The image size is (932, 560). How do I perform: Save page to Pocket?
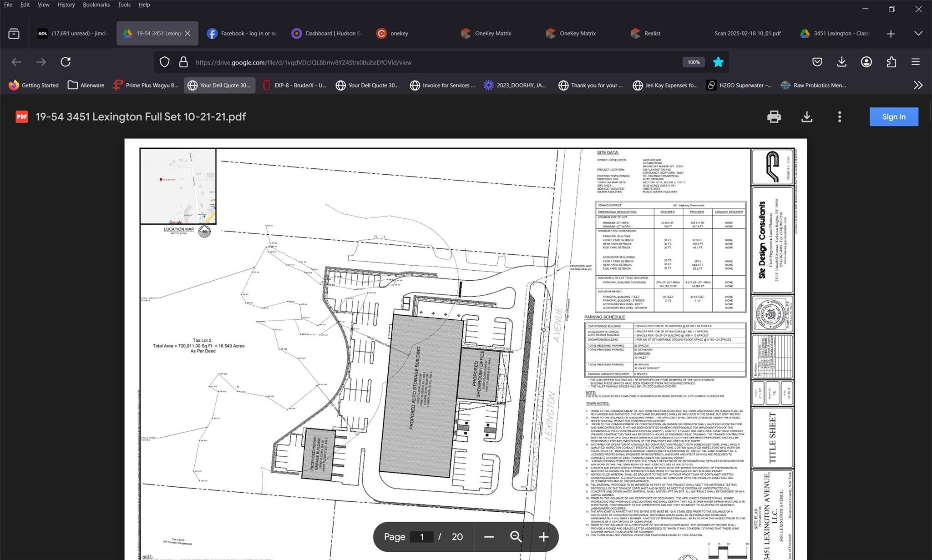pyautogui.click(x=817, y=62)
